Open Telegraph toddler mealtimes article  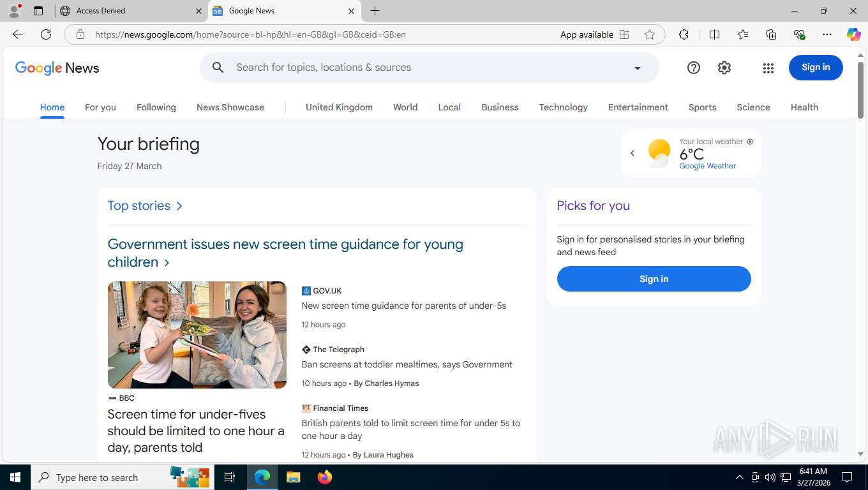tap(407, 364)
